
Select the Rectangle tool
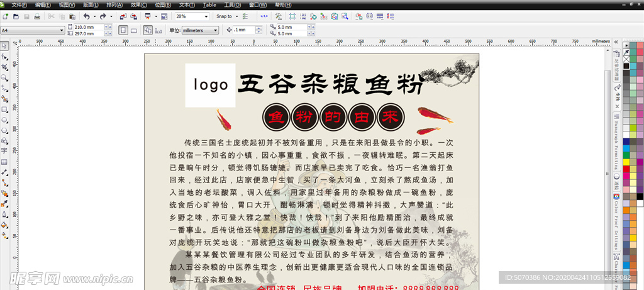(x=5, y=109)
